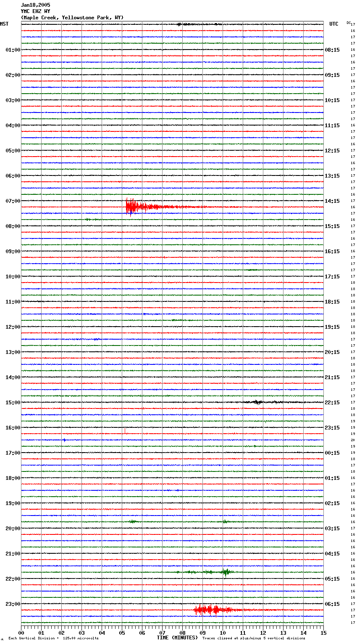Image resolution: width=357 pixels, height=644 pixels.
Task: Click the 09:15 UTC time label
Action: pos(332,75)
